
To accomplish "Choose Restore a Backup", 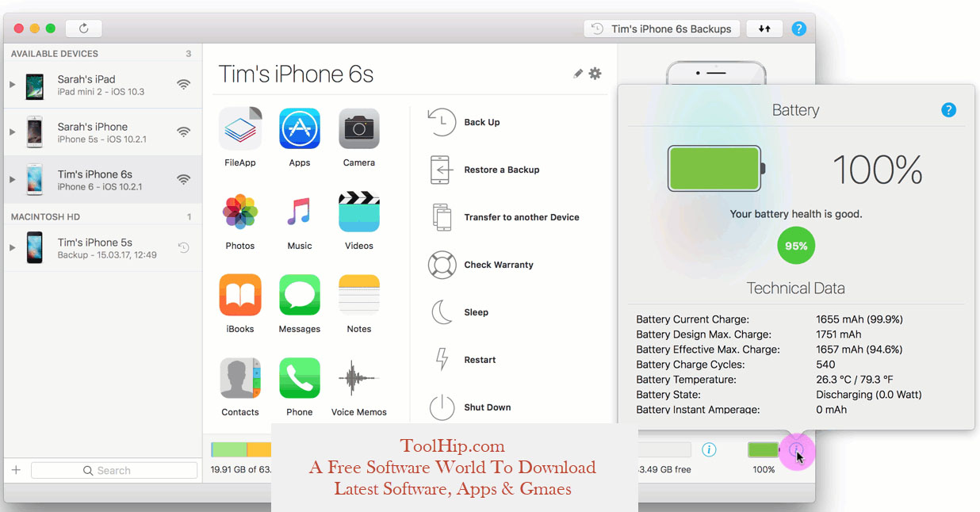I will 484,170.
